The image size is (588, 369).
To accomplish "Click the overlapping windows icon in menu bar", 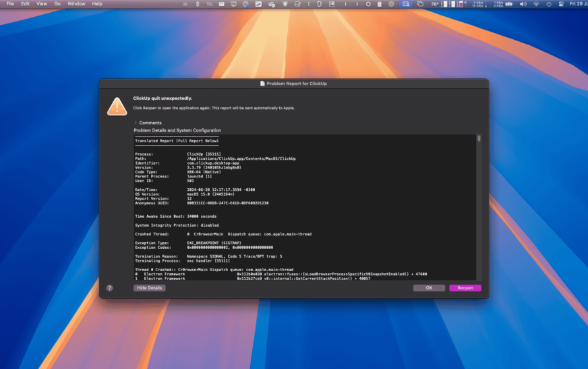I will click(x=420, y=4).
